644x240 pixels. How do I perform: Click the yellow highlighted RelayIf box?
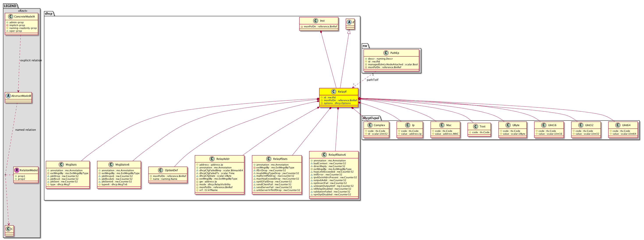[x=339, y=98]
